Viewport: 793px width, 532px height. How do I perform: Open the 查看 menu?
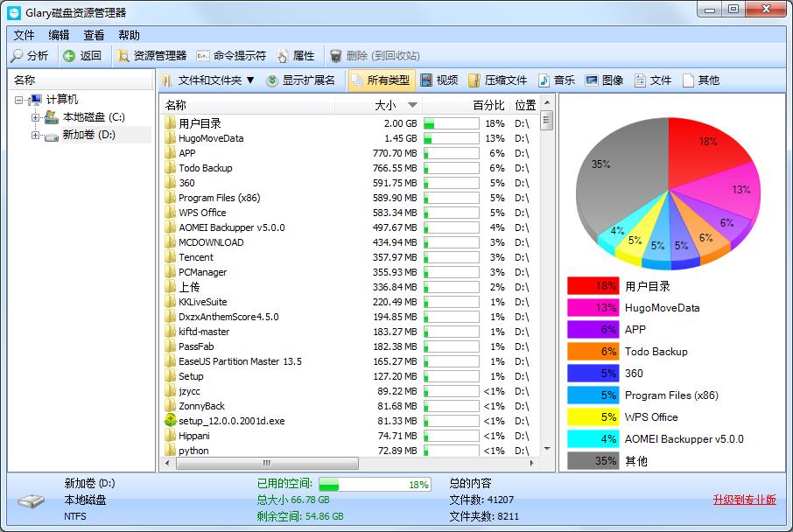(x=94, y=35)
